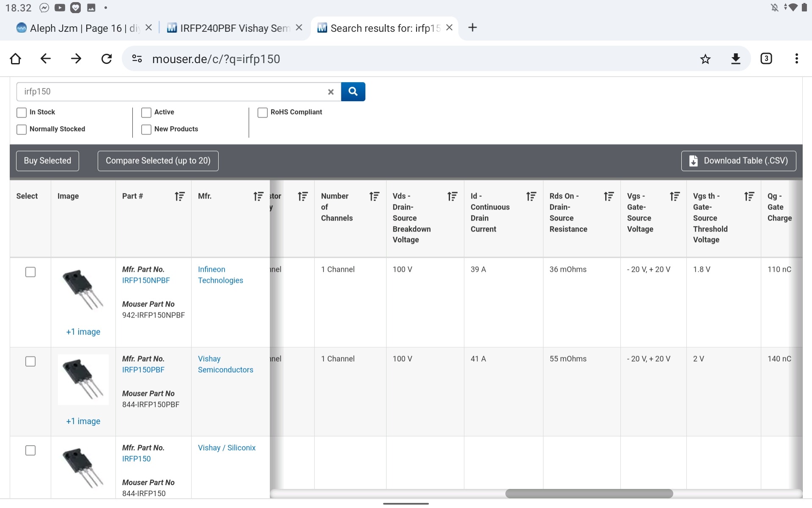Open the IRFP150NPBF transistor thumbnail

[83, 290]
